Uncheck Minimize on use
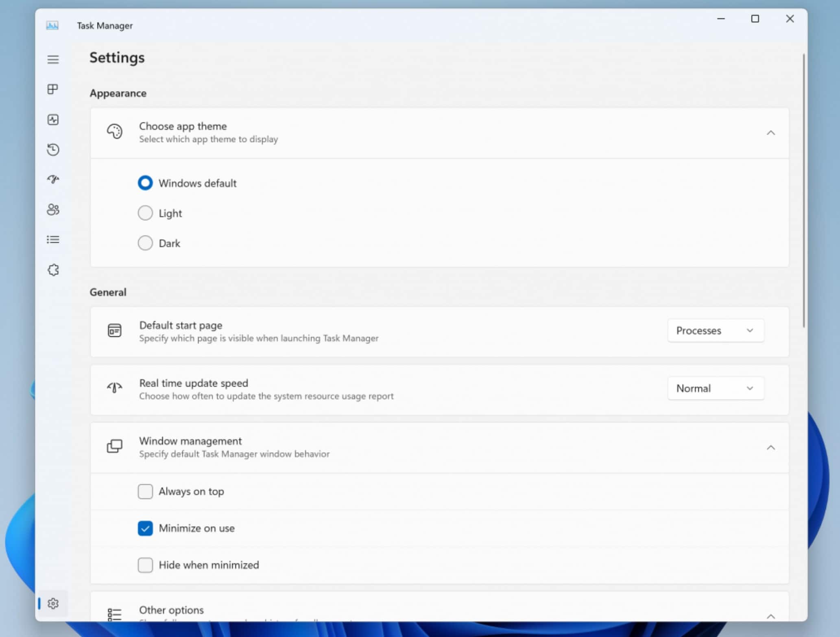Image resolution: width=840 pixels, height=637 pixels. [x=145, y=528]
